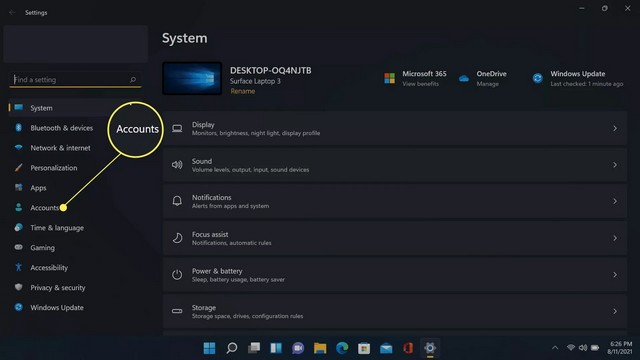
Task: Expand the Sound settings chevron
Action: [615, 165]
